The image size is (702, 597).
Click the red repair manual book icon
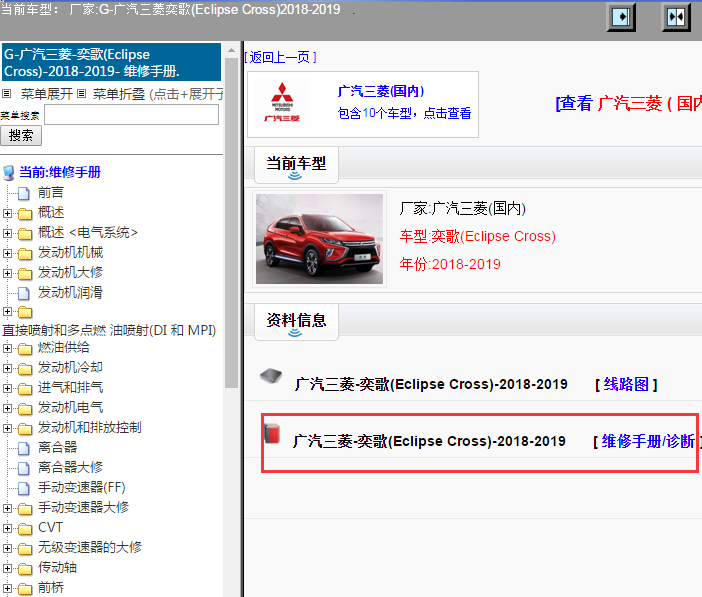pyautogui.click(x=272, y=434)
